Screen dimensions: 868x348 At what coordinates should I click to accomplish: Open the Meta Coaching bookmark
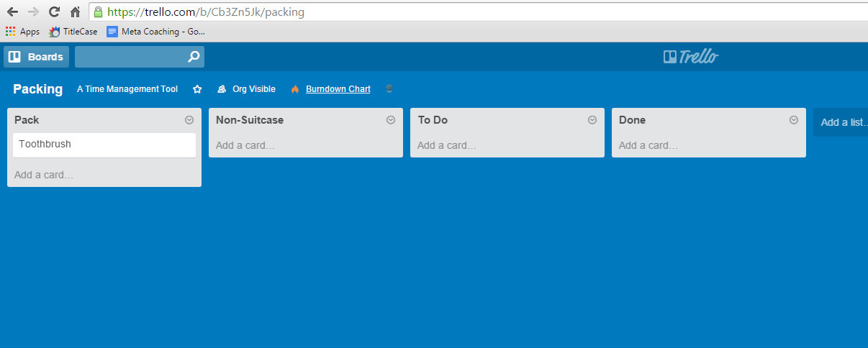(156, 32)
